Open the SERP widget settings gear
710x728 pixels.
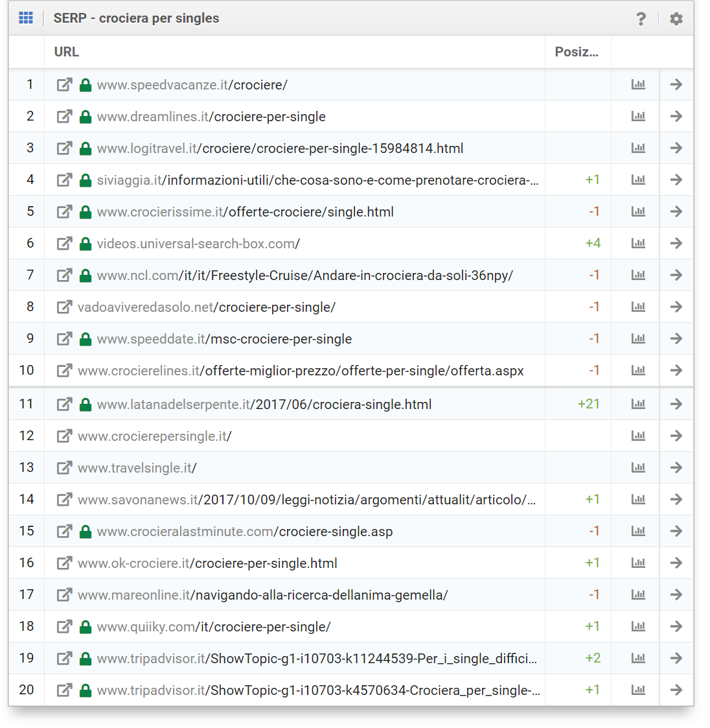(x=676, y=19)
